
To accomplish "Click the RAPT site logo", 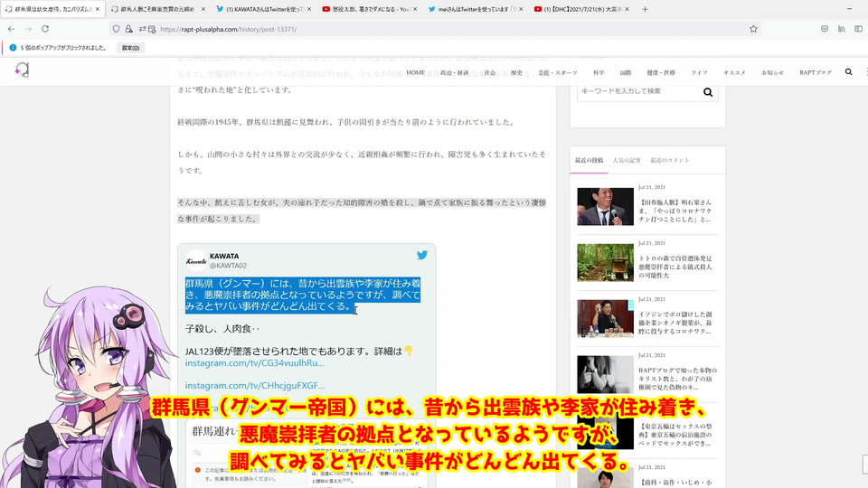I will tap(22, 70).
